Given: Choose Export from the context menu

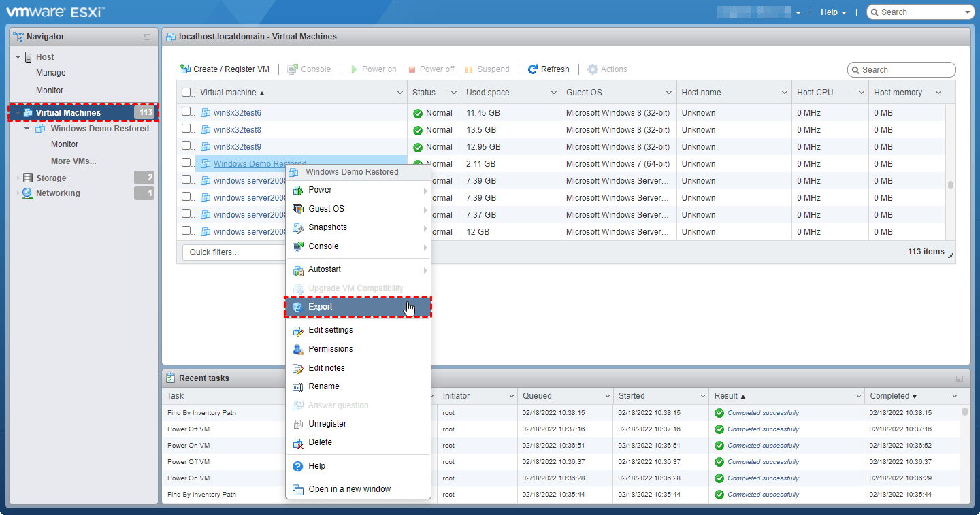Looking at the screenshot, I should pyautogui.click(x=321, y=307).
